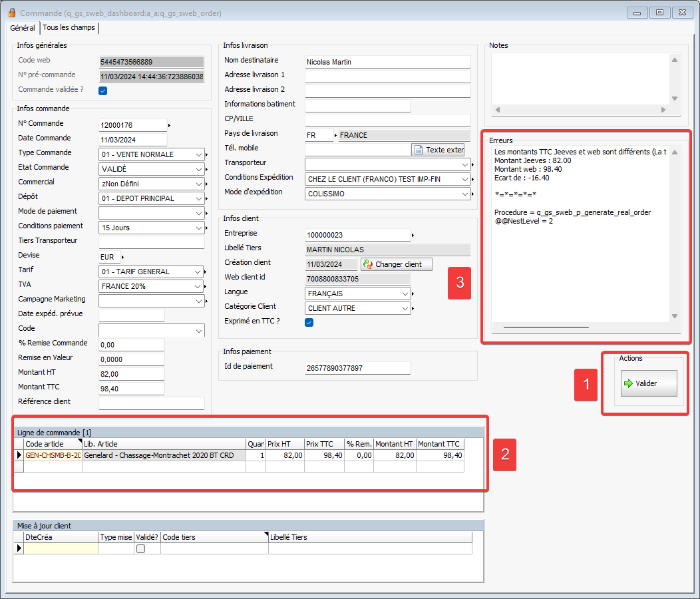Select the order line row indicator arrow
This screenshot has height=599, width=700.
coord(19,456)
